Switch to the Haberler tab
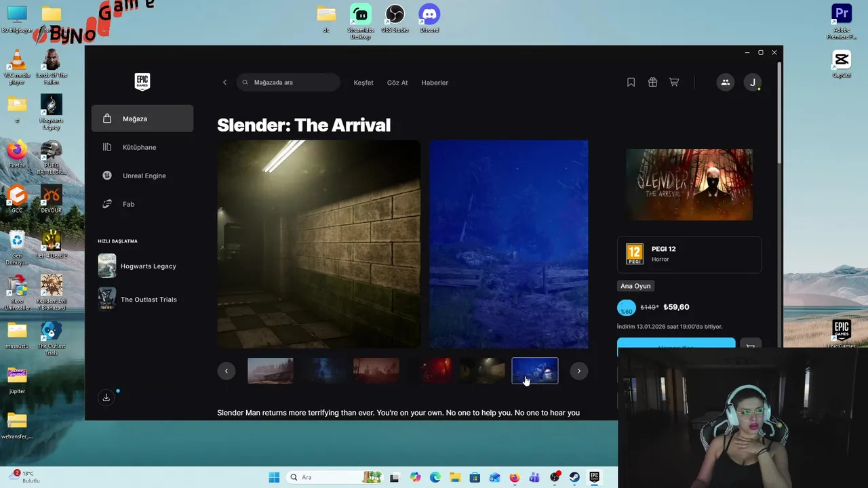This screenshot has height=488, width=868. click(x=435, y=83)
